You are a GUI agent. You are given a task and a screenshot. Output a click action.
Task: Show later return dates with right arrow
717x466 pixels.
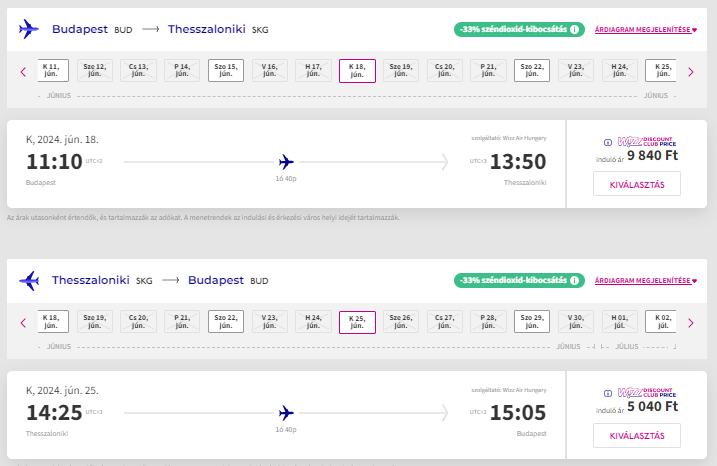coord(691,323)
